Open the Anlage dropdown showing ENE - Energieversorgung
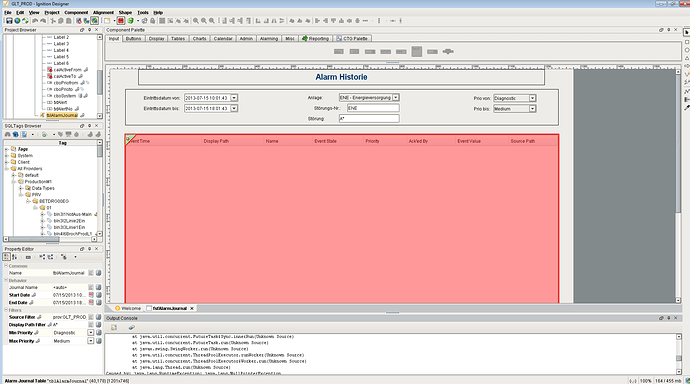Image resolution: width=690 pixels, height=384 pixels. (x=396, y=98)
